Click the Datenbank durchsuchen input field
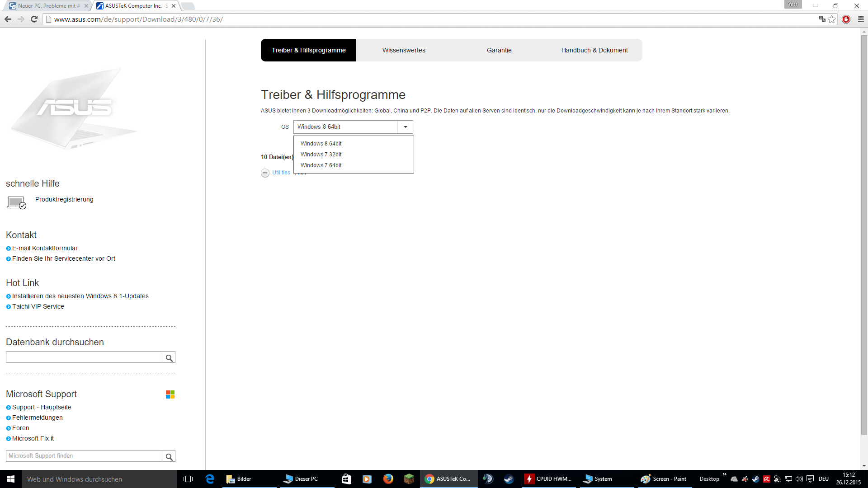 click(84, 357)
